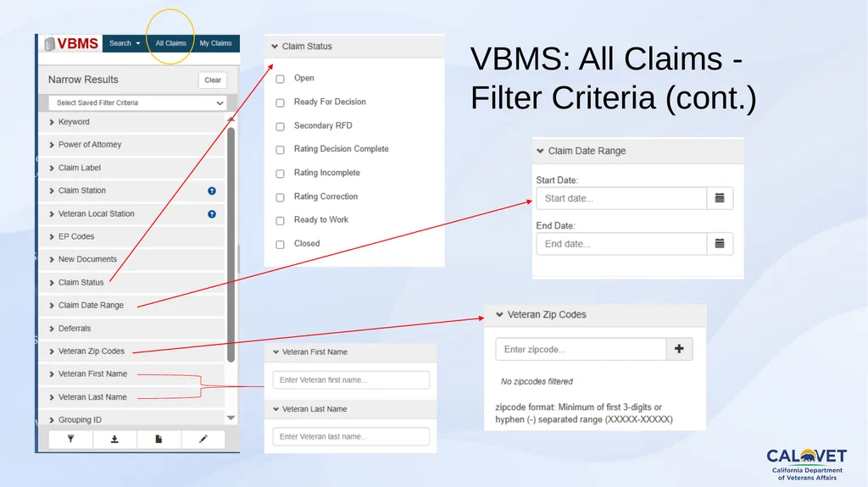Expand the EP Codes filter
This screenshot has height=487, width=868.
tap(131, 236)
